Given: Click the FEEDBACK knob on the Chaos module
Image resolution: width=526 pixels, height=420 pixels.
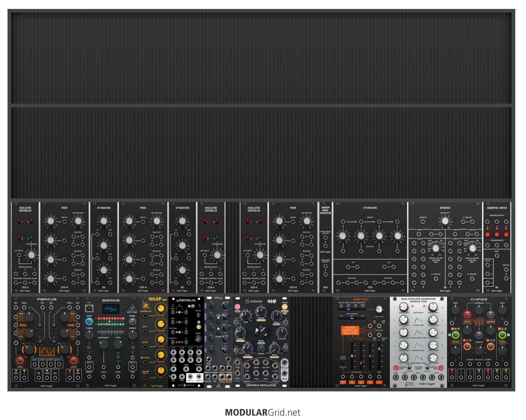Looking at the screenshot, I should 479,310.
